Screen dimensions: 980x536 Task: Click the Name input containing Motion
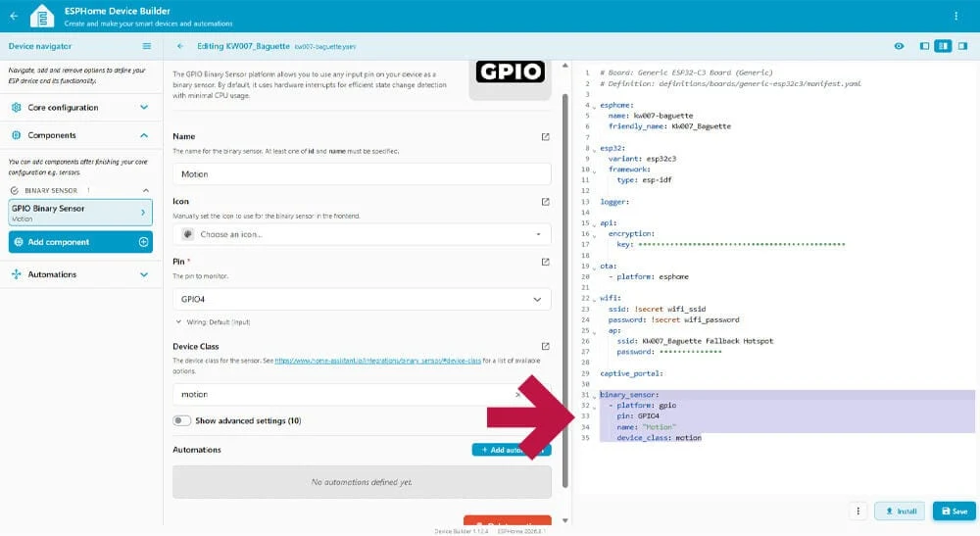[x=362, y=174]
